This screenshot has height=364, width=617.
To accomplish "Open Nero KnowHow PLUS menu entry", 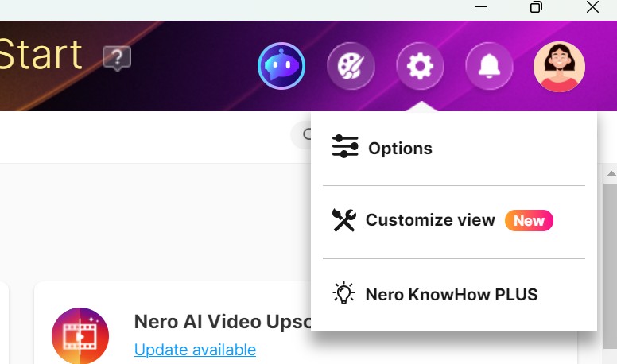I will tap(451, 295).
